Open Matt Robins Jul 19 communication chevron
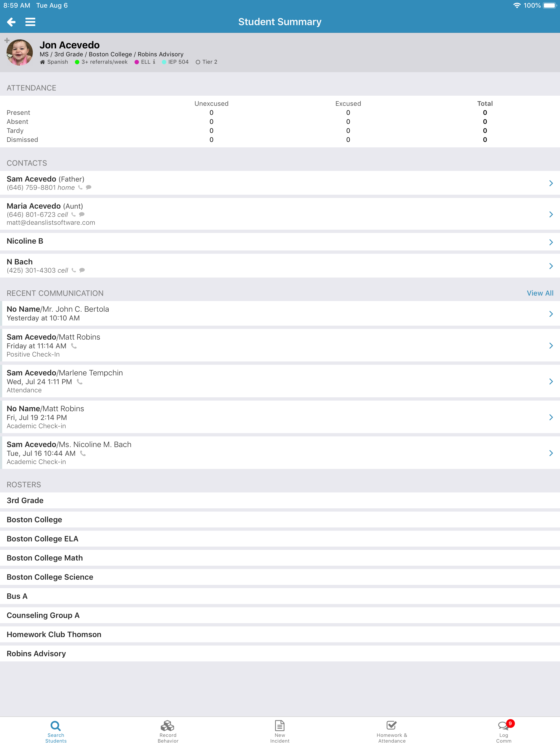 tap(551, 418)
